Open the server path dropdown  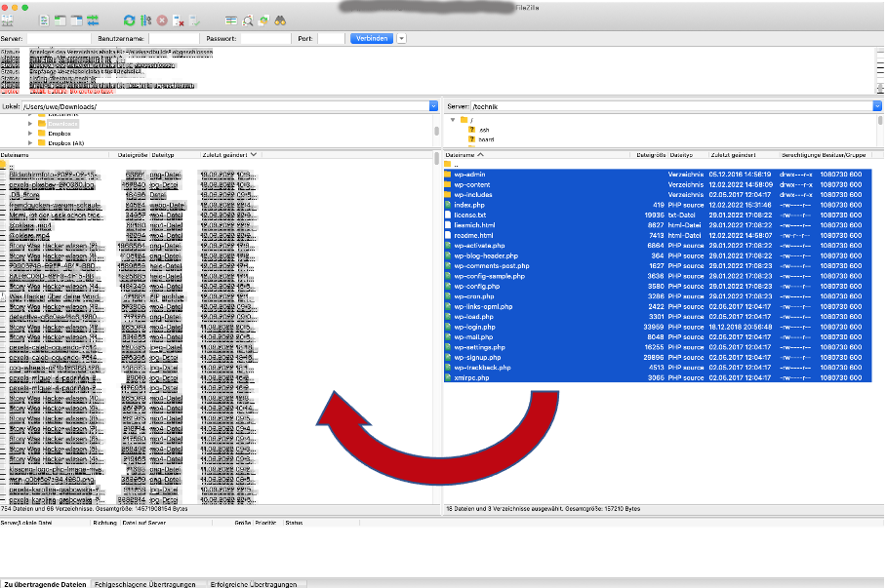click(875, 105)
